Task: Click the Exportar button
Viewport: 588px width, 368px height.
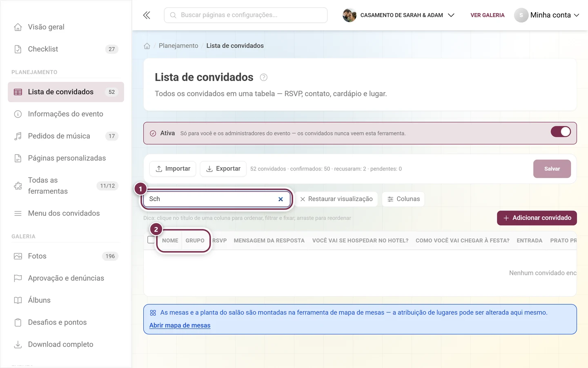Action: pyautogui.click(x=223, y=169)
